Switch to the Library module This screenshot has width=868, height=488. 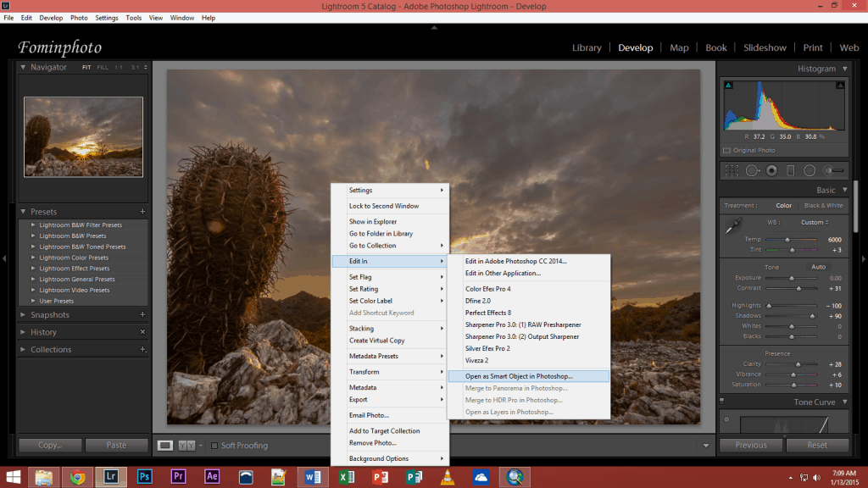pyautogui.click(x=587, y=47)
